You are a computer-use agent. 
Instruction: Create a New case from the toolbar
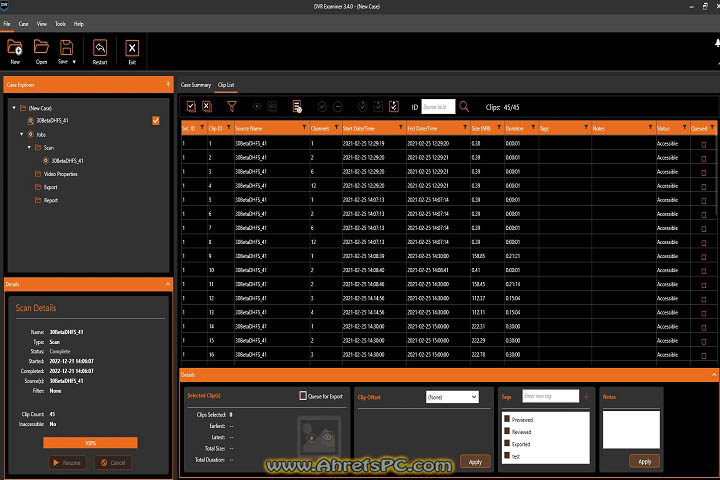15,51
